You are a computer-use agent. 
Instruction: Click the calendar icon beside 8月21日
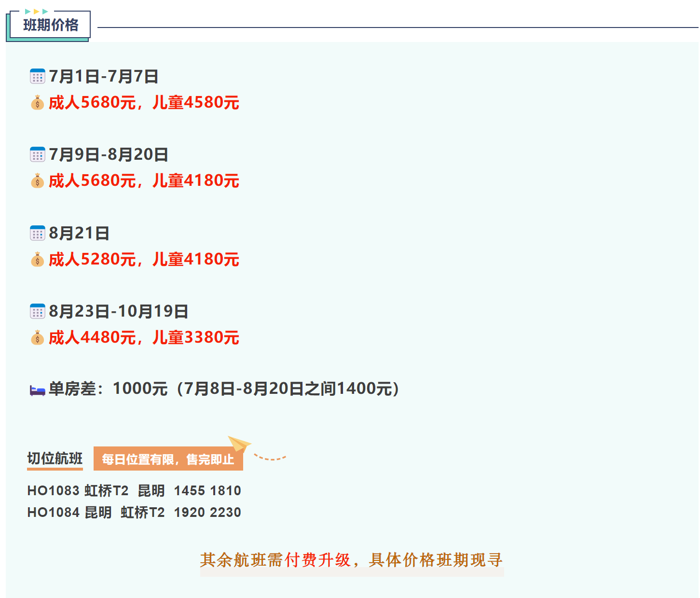[38, 233]
